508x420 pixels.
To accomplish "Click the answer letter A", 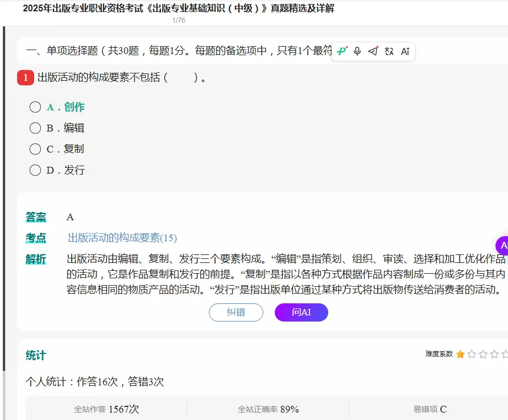I will [x=70, y=217].
